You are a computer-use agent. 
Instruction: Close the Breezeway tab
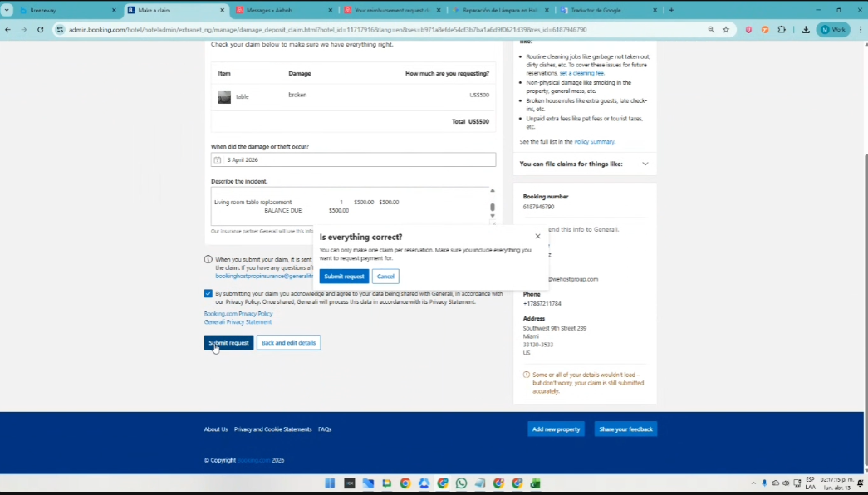[114, 10]
